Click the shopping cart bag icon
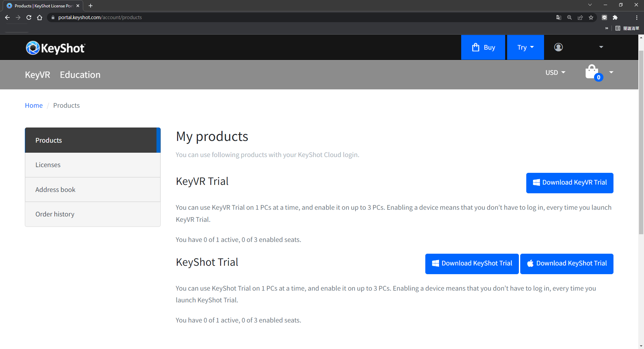The image size is (644, 349). click(592, 72)
